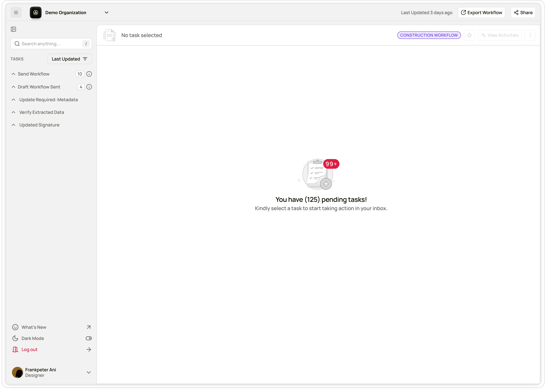Click the CONSTRUCTION WORKFLOW tag
Viewport: 546px width, 392px height.
[x=429, y=35]
